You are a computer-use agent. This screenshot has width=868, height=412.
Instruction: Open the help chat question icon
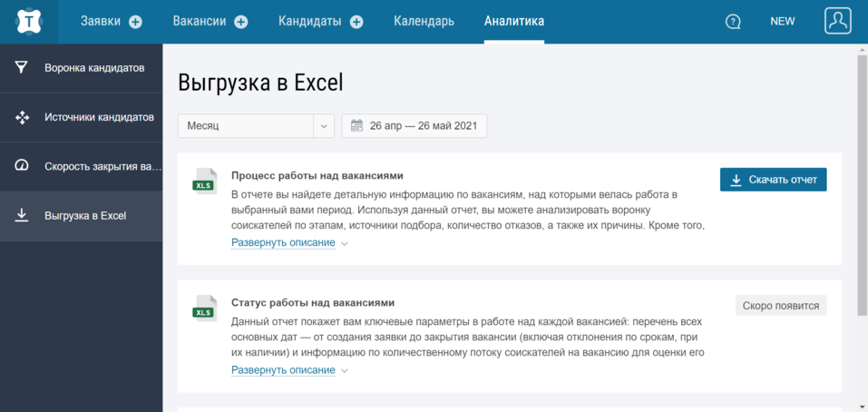(x=733, y=22)
